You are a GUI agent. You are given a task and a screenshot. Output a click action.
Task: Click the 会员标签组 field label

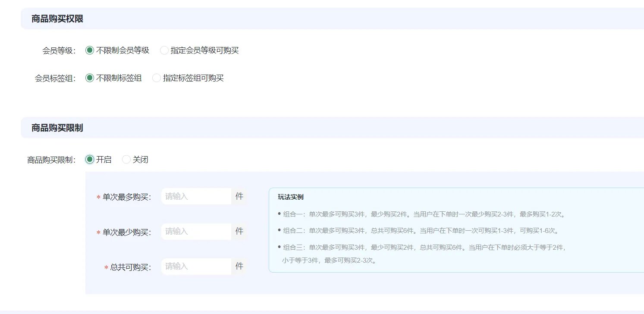click(x=55, y=78)
